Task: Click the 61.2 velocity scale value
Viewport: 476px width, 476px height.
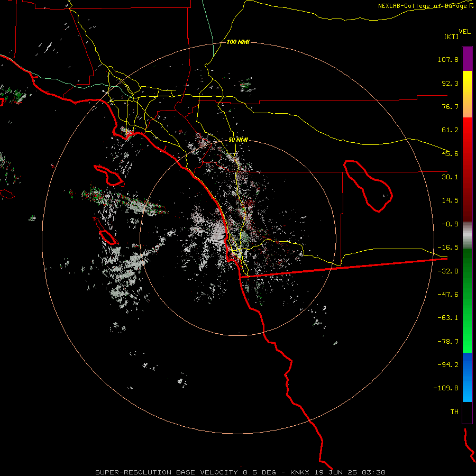Action: click(450, 130)
